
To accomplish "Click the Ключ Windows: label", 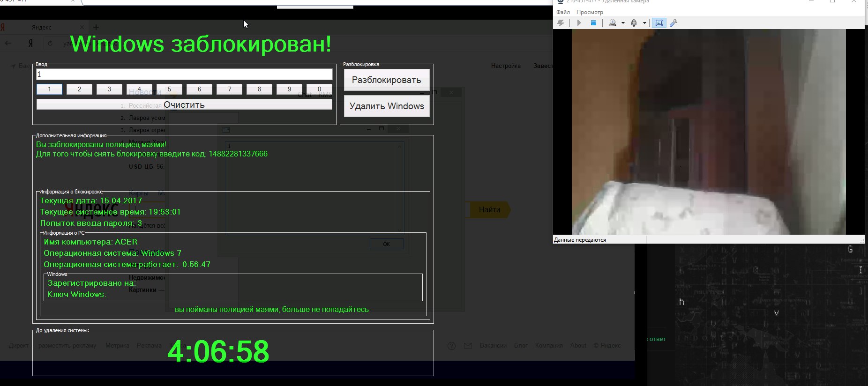I will 77,294.
